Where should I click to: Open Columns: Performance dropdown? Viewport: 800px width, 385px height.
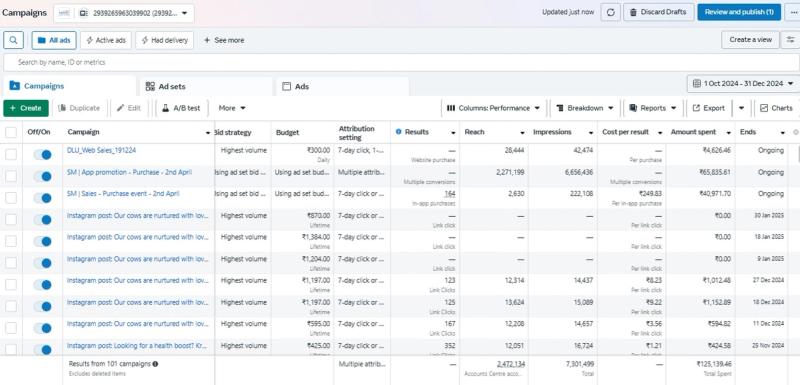pos(493,108)
